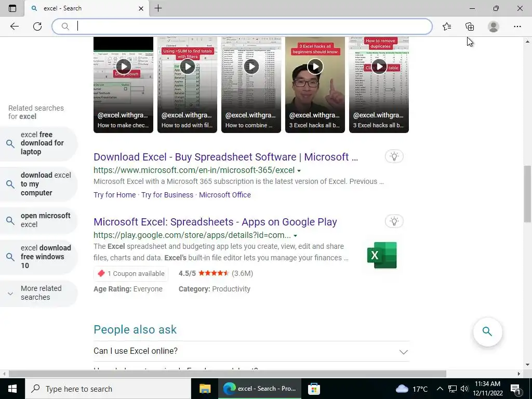This screenshot has height=399, width=532.
Task: Play 'How to make chec...' video
Action: click(124, 66)
